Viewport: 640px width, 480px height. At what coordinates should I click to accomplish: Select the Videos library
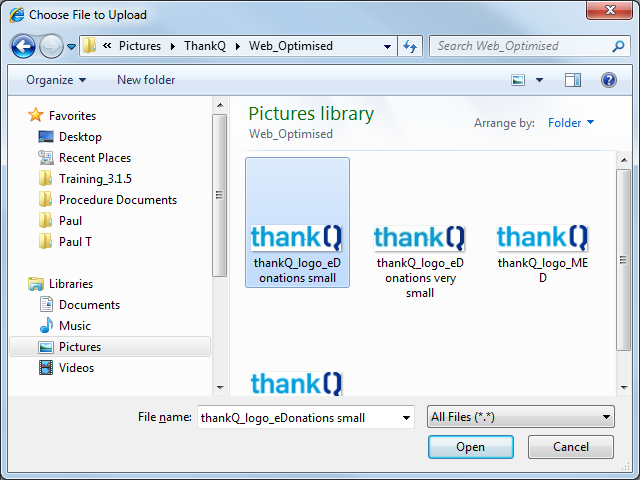(x=76, y=368)
